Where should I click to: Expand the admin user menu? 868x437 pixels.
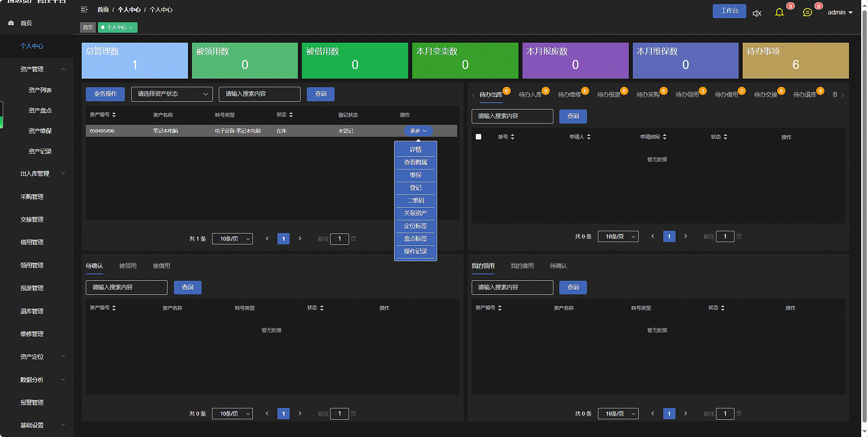(839, 12)
